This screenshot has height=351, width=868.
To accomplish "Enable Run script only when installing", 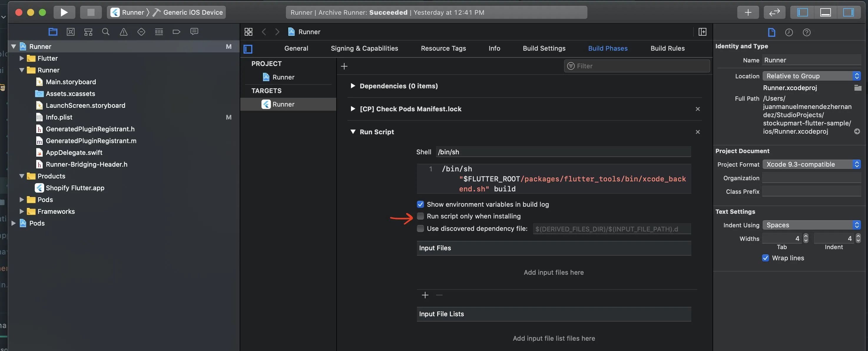I will [420, 216].
